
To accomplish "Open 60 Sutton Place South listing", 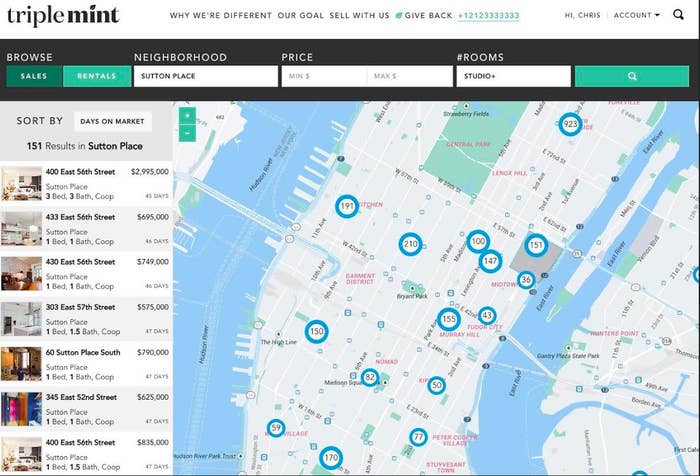I will coord(86,364).
